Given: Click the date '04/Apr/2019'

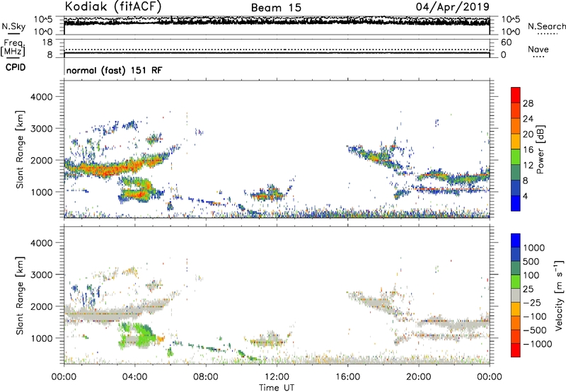Looking at the screenshot, I should (x=453, y=7).
